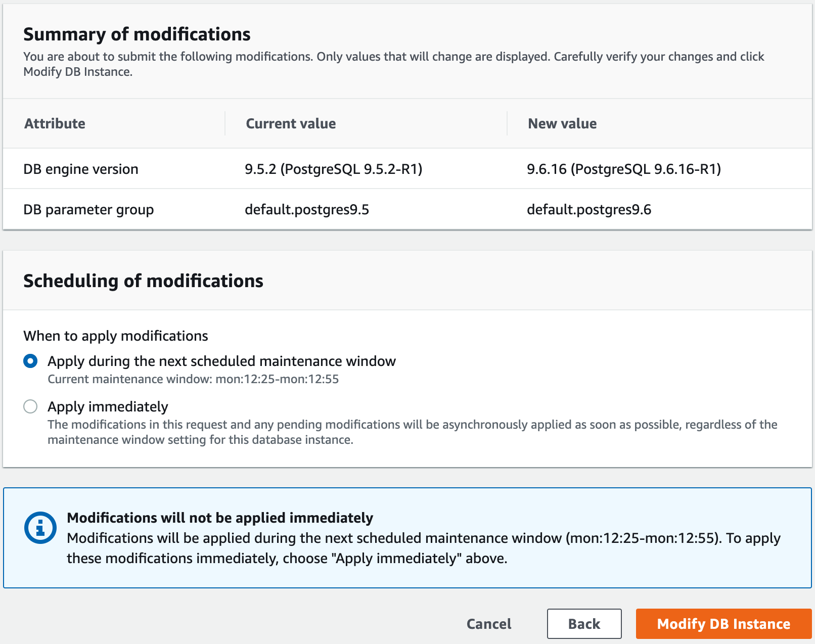Click the Apply immediately description text
815x644 pixels.
(x=413, y=432)
